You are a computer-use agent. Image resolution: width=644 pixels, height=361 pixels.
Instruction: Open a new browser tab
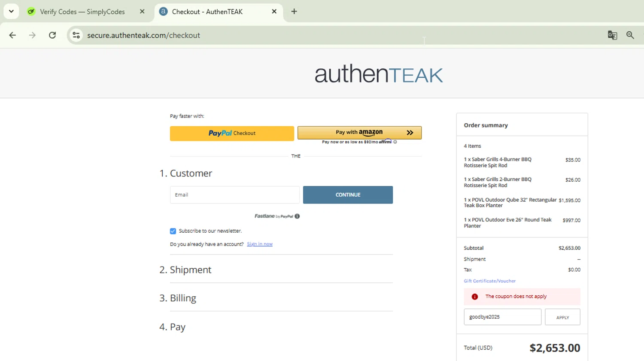pyautogui.click(x=294, y=12)
